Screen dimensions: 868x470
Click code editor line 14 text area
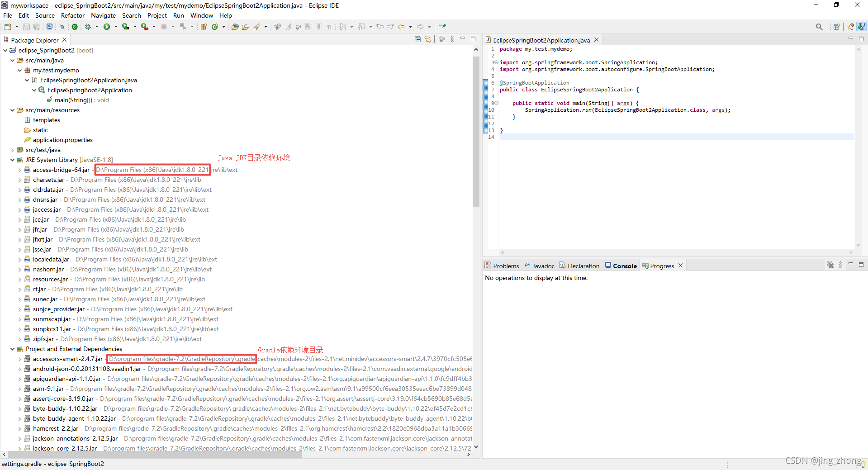pos(677,137)
